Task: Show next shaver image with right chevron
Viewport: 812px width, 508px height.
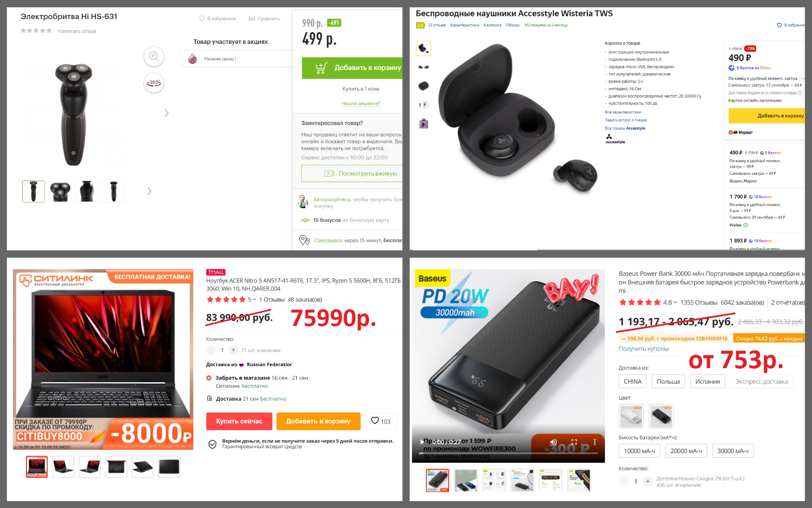Action: coord(166,113)
